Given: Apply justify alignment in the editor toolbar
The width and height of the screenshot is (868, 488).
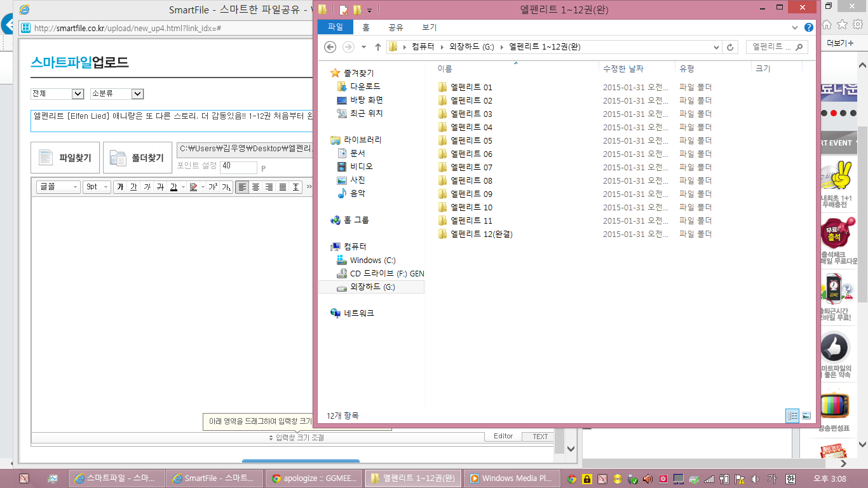Looking at the screenshot, I should (x=282, y=187).
